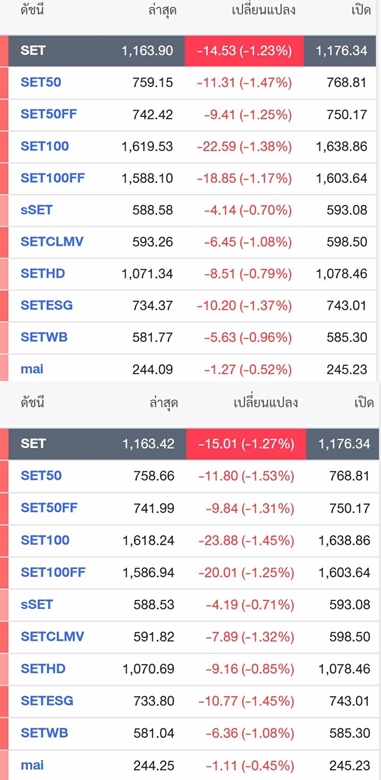Select the SETHD index link in upper table

(43, 273)
